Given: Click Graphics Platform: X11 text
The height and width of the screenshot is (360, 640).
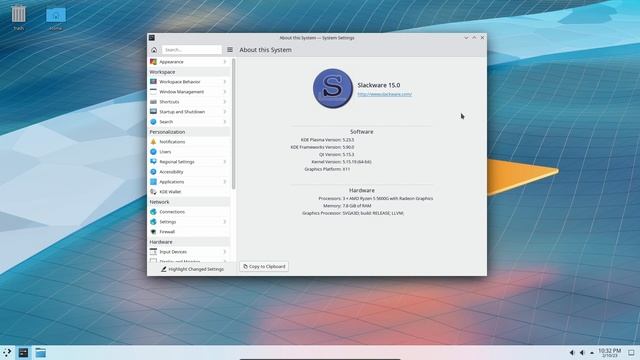Looking at the screenshot, I should click(327, 169).
